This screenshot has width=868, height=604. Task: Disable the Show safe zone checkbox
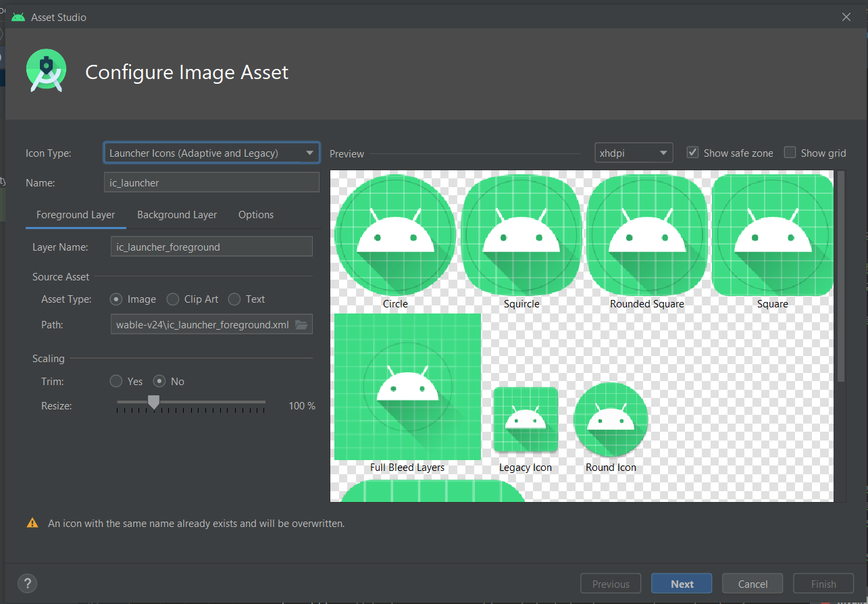pos(692,153)
